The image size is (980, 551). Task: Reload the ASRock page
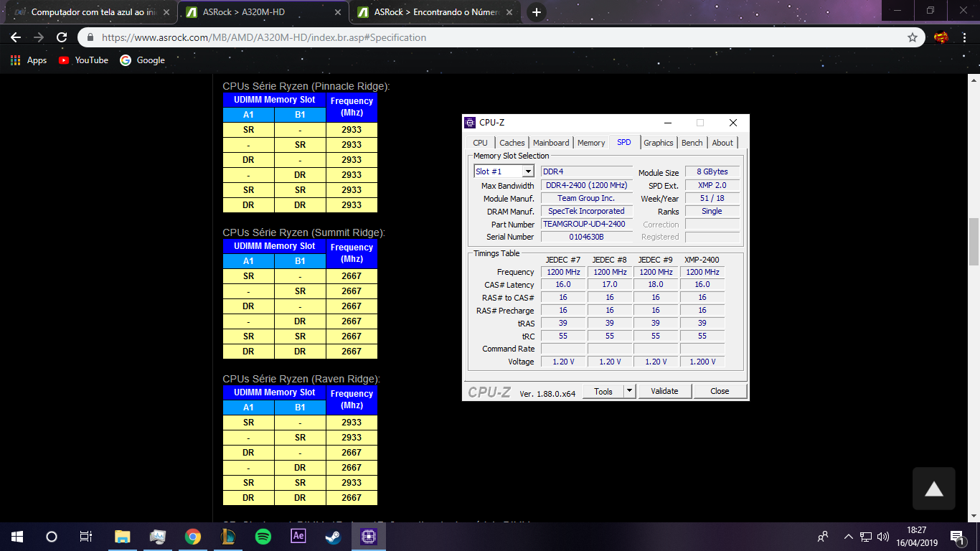pos(62,37)
